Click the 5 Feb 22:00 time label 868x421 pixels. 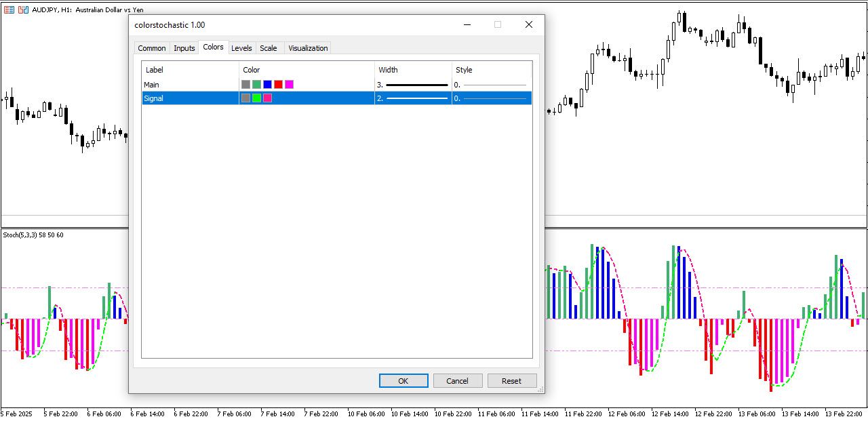61,414
